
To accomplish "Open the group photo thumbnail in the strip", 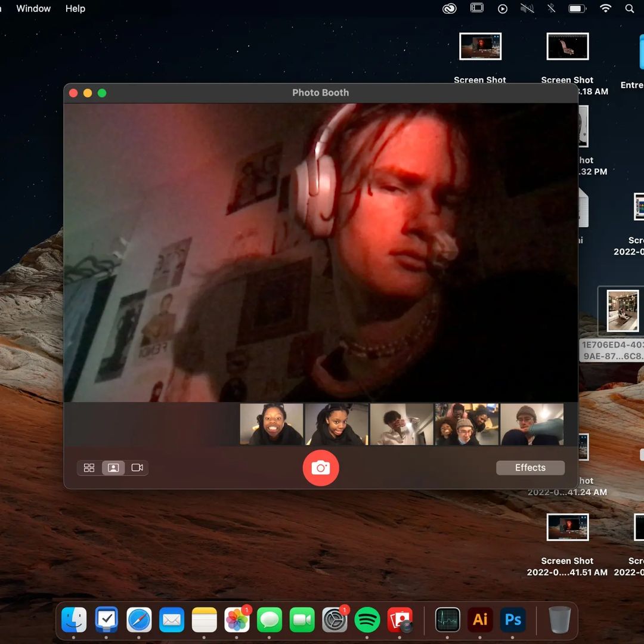I will click(x=466, y=424).
